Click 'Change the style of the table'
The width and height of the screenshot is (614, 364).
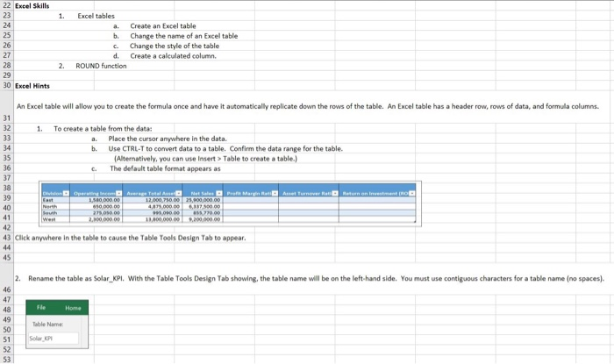[x=175, y=46]
